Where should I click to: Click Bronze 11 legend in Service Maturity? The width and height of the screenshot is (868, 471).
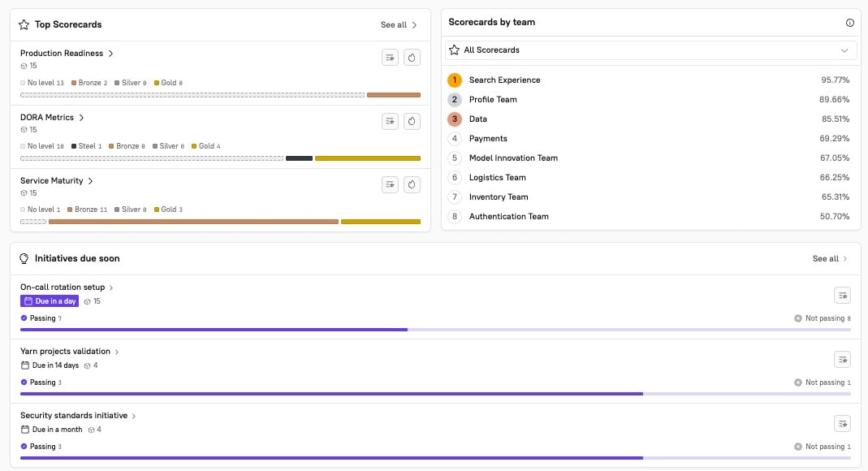tap(87, 210)
